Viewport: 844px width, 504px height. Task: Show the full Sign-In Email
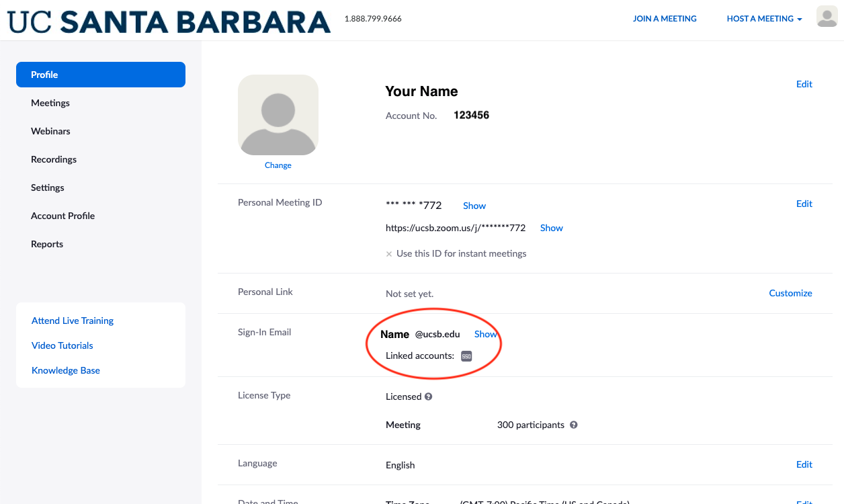pos(486,334)
